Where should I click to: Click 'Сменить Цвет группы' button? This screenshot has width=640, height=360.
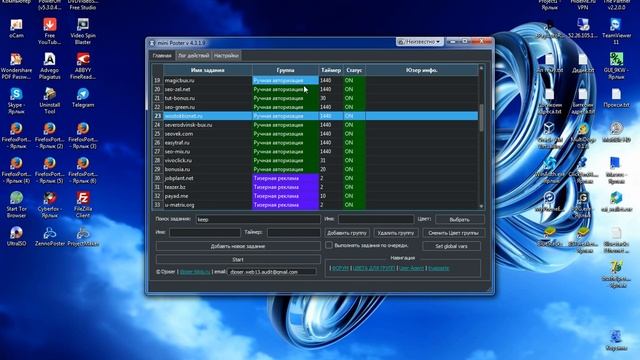453,233
